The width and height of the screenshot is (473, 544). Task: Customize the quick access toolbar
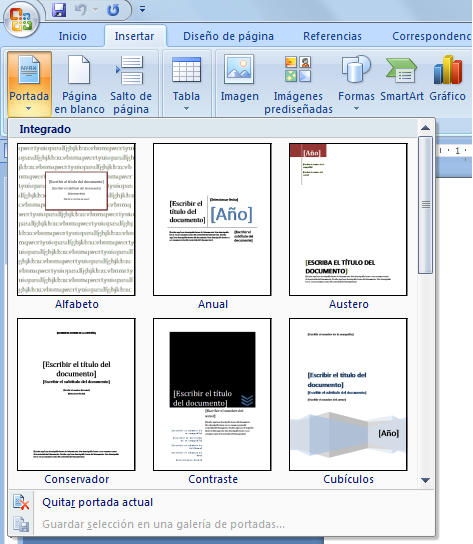(142, 9)
